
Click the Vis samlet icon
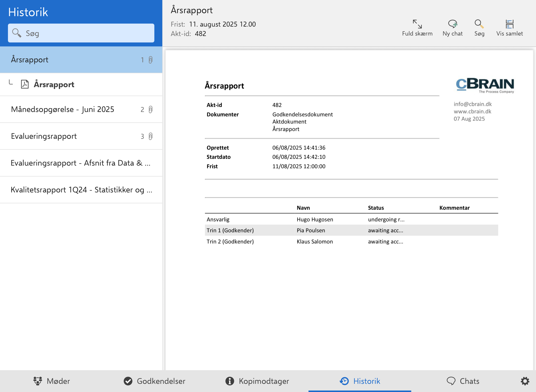pyautogui.click(x=509, y=24)
